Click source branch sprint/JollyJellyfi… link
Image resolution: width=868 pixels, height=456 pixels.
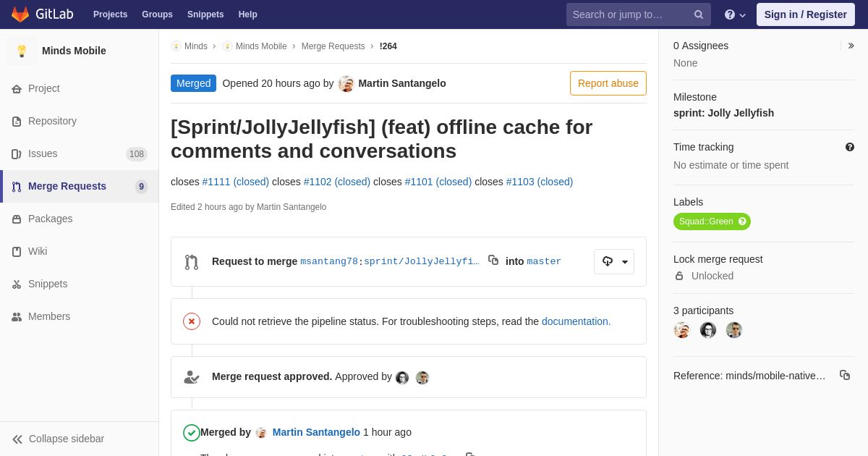[x=422, y=261]
